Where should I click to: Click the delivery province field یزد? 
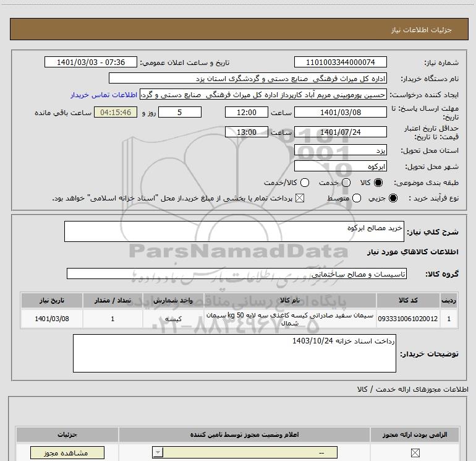click(340, 150)
